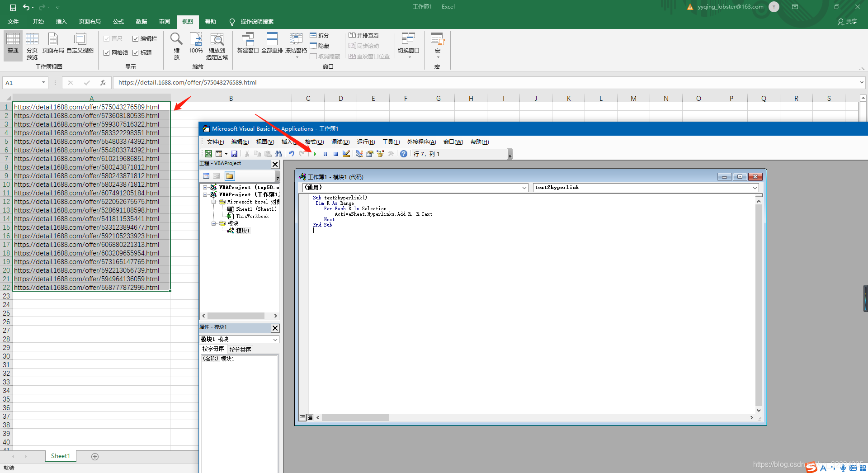Open Object Browser icon in VBA toolbar

[x=380, y=154]
